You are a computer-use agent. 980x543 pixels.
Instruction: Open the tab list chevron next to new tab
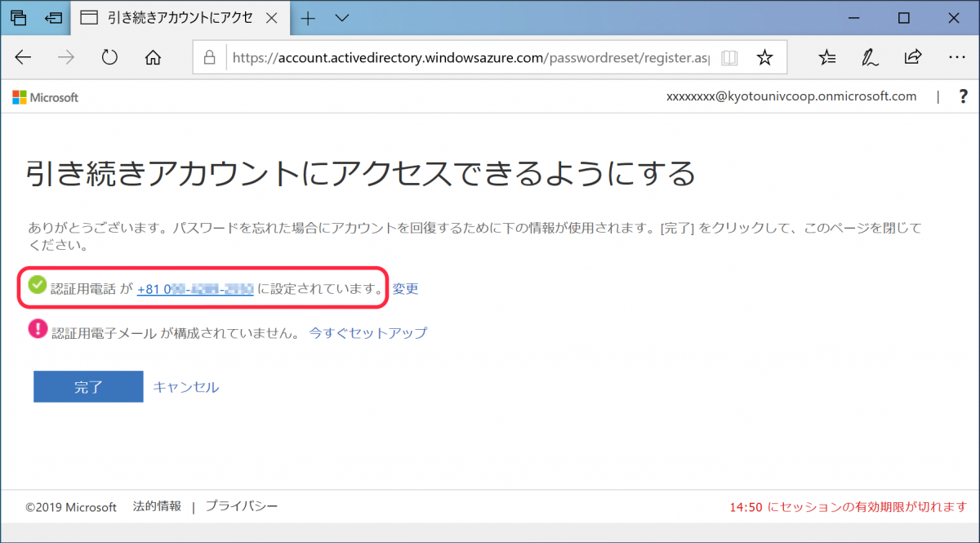click(341, 18)
